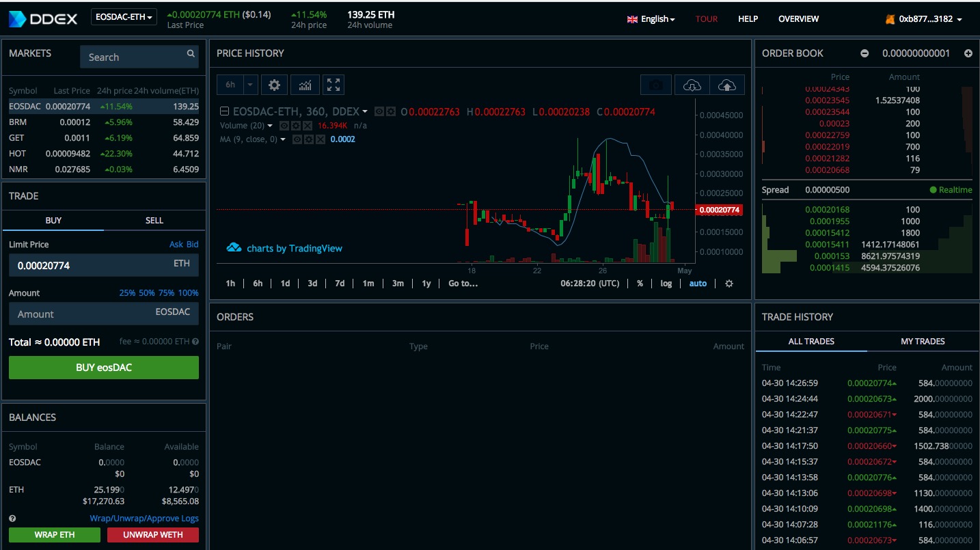Select the MY TRADES tab
This screenshot has height=550, width=980.
(x=923, y=342)
